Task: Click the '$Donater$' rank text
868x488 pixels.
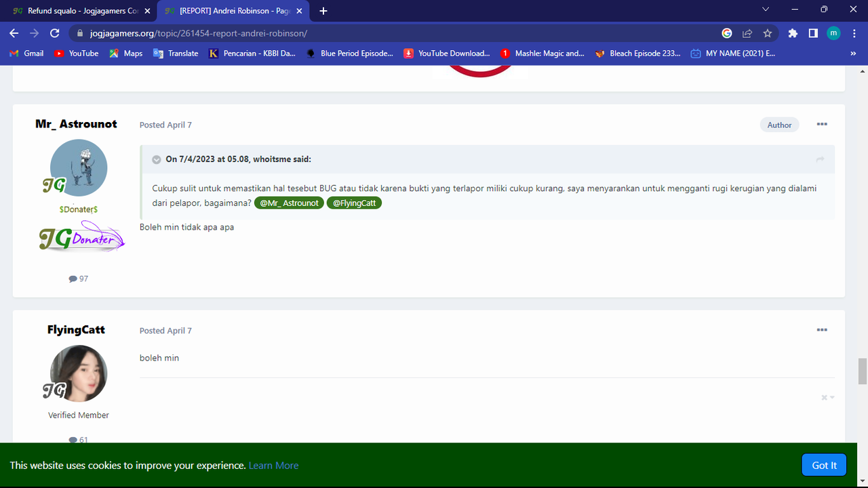Action: [x=79, y=209]
